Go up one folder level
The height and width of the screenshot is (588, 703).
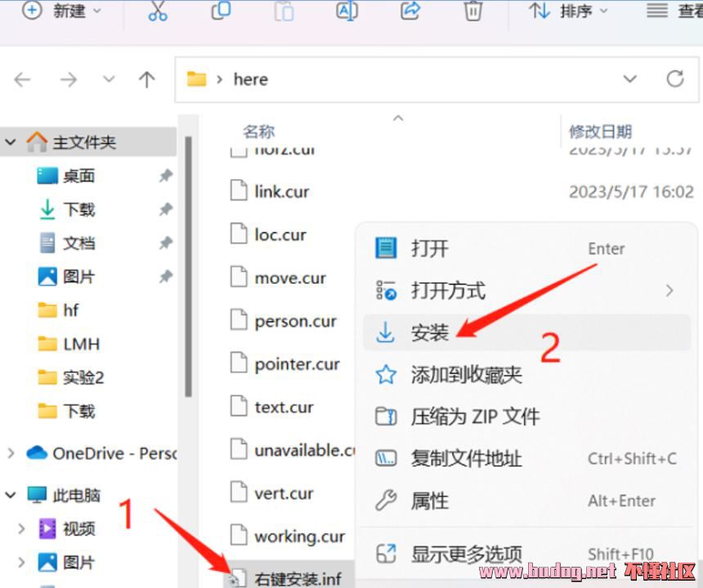(x=146, y=80)
